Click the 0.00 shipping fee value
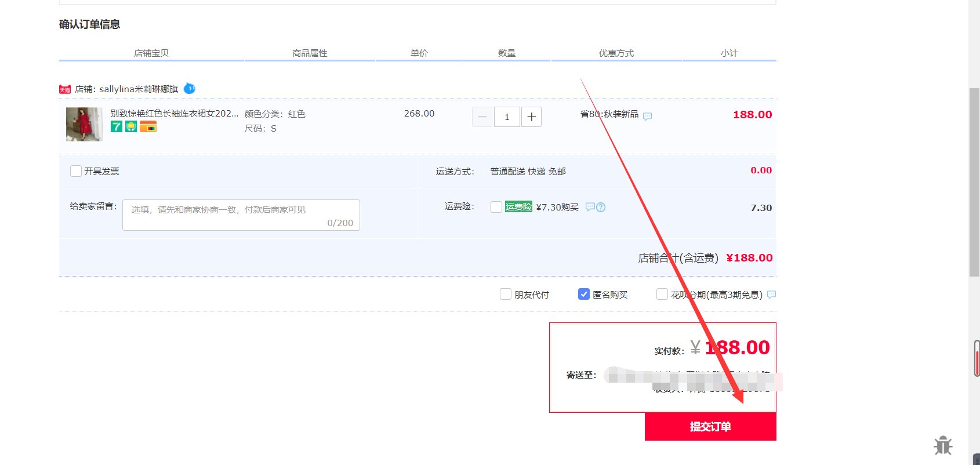This screenshot has height=465, width=980. [761, 170]
